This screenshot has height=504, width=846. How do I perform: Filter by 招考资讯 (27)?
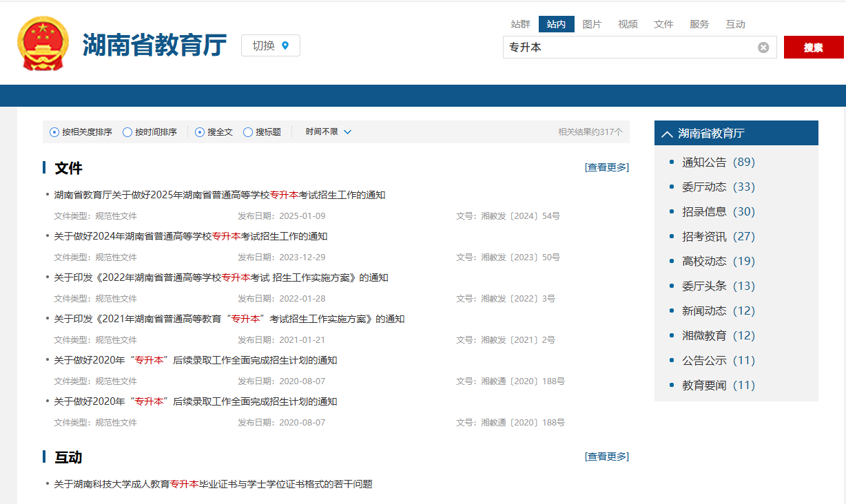[x=719, y=237]
